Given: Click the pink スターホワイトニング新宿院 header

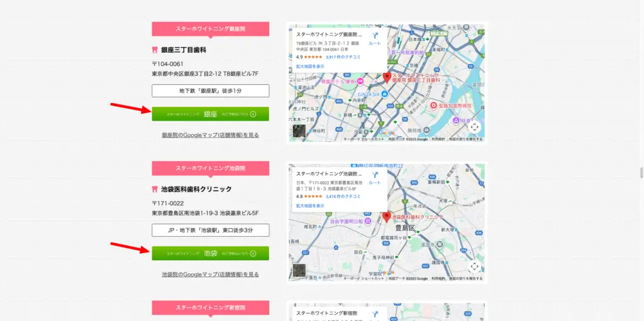Looking at the screenshot, I should coord(210,307).
